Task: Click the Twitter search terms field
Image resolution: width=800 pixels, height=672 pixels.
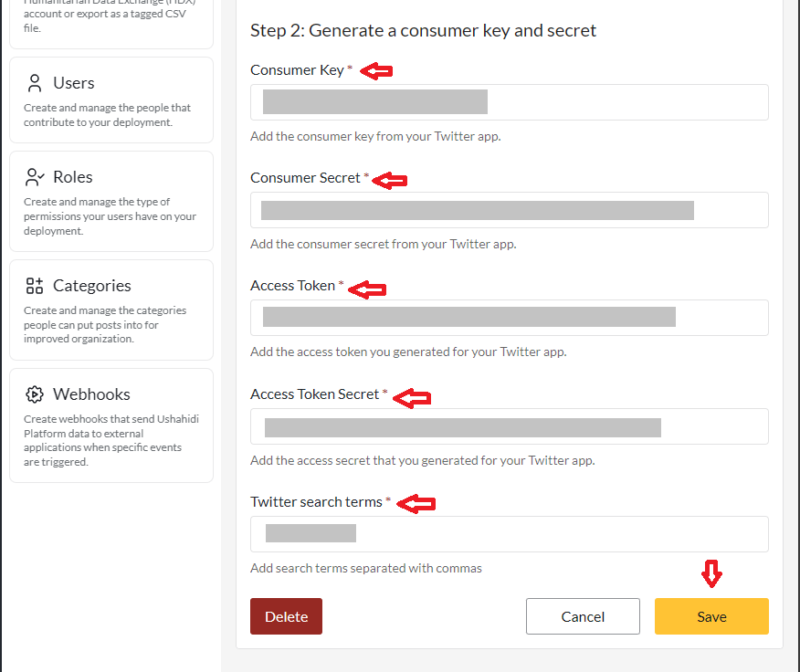Action: (509, 533)
